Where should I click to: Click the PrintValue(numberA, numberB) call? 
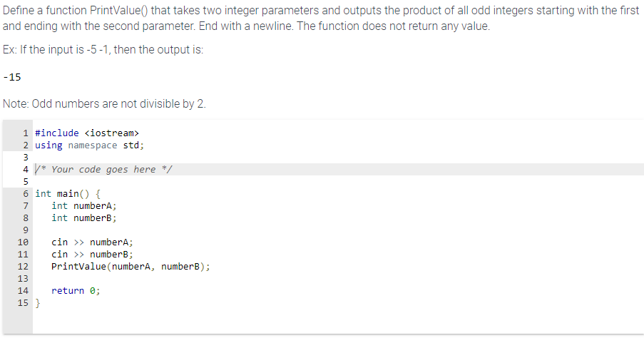pos(131,266)
